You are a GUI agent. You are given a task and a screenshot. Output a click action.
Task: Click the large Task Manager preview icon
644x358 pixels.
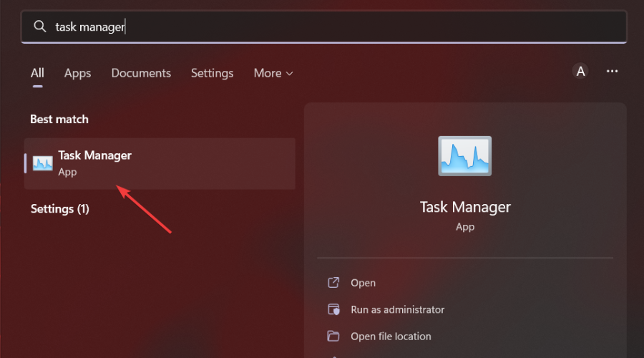pos(465,155)
